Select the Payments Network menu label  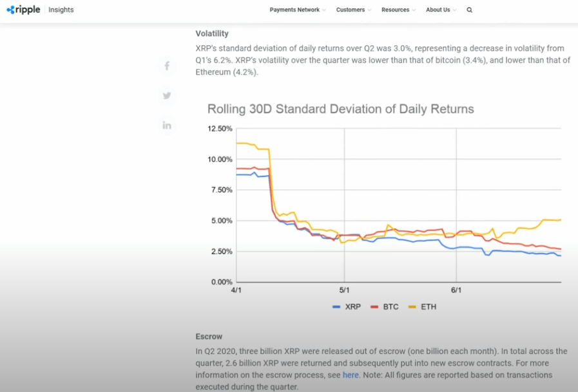[x=294, y=10]
